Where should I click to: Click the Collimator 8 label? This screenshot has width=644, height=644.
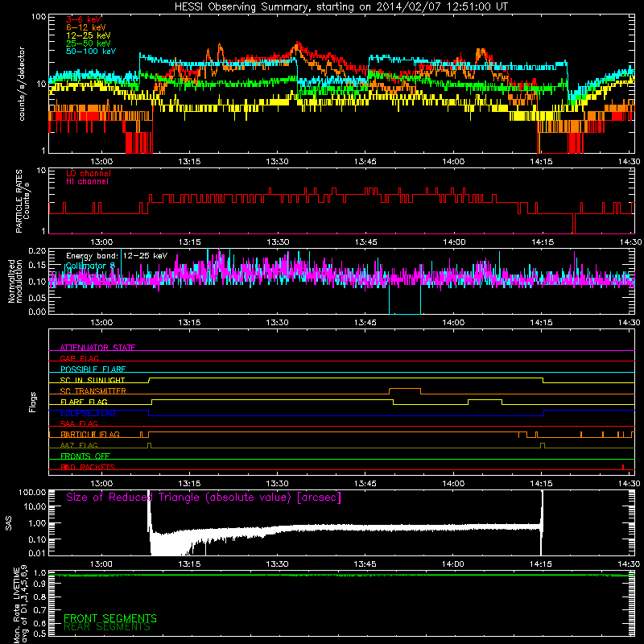(90, 266)
